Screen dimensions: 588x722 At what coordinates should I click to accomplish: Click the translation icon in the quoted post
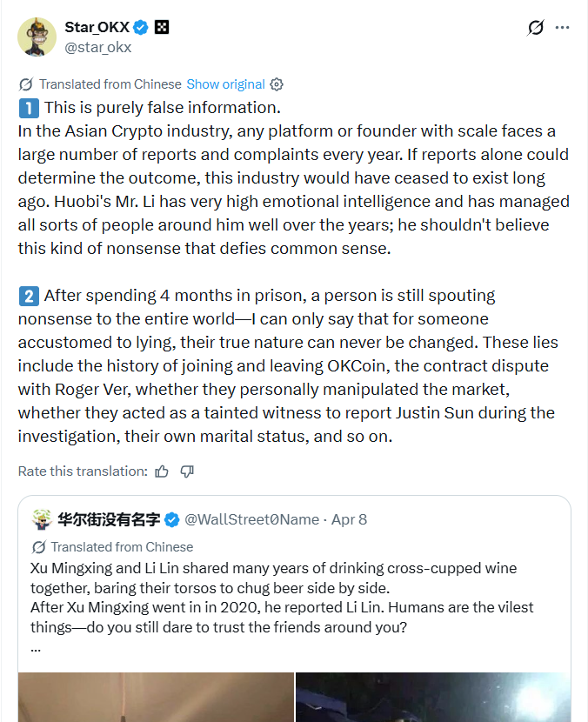coord(38,547)
